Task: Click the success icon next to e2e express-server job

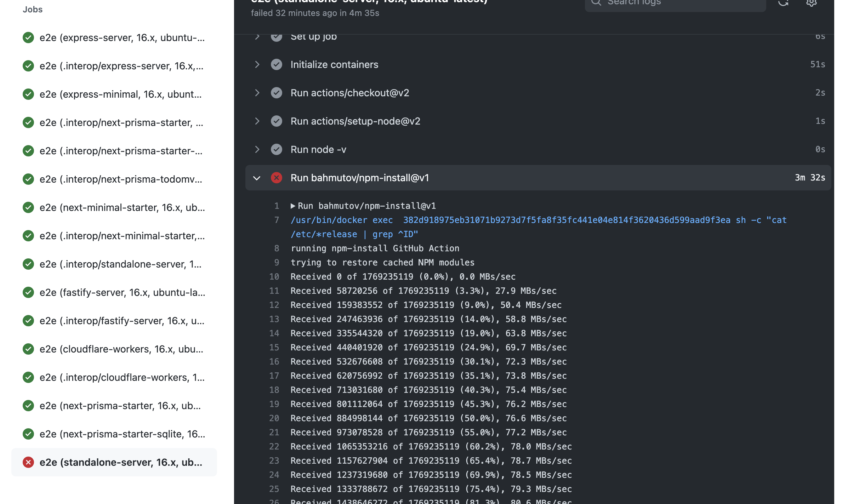Action: pyautogui.click(x=28, y=38)
